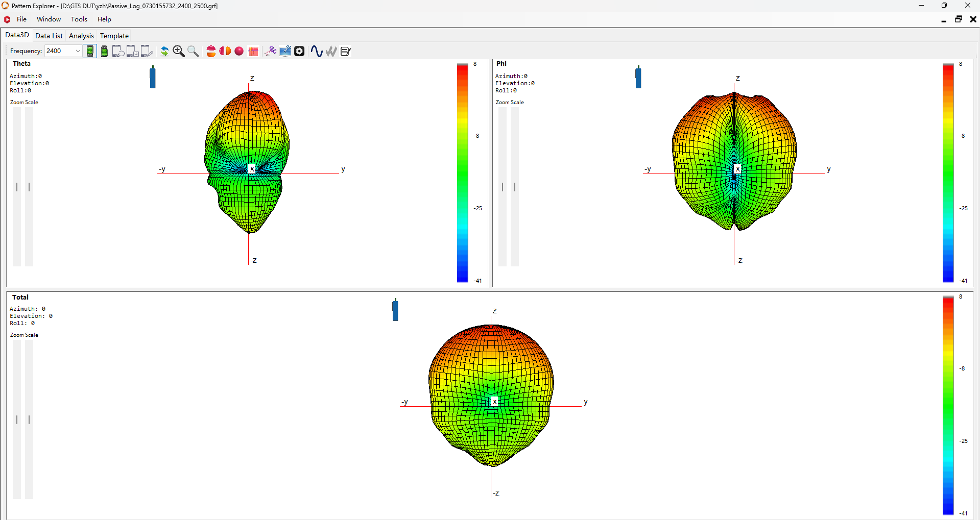
Task: Click the green refresh arrows icon
Action: click(164, 51)
